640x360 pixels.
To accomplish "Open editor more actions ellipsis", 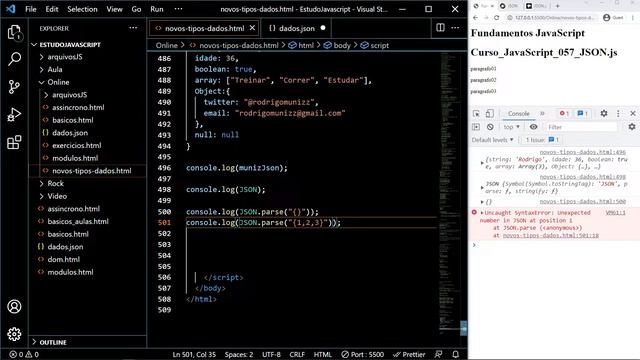I will (x=455, y=28).
